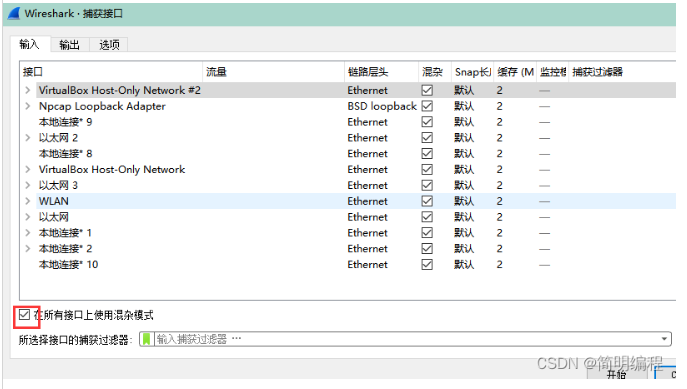The image size is (687, 389).
Task: Expand the 以太网 2 interface entry
Action: point(28,138)
